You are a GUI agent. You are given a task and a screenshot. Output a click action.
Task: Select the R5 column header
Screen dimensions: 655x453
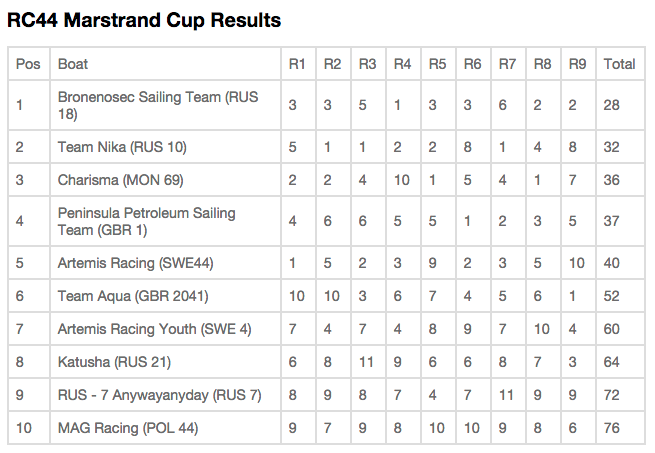coord(437,64)
